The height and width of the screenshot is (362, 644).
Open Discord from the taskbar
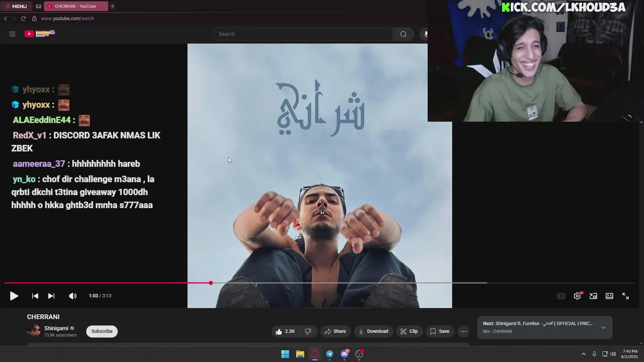click(x=345, y=354)
